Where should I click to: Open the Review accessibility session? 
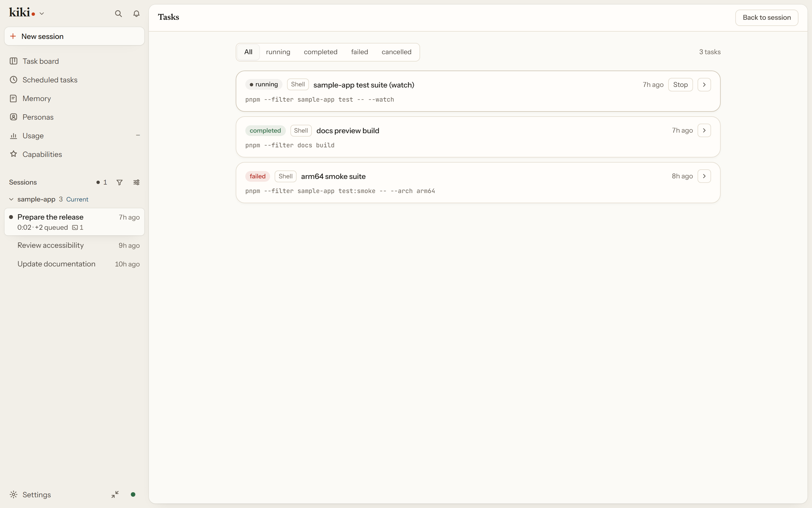(74, 246)
